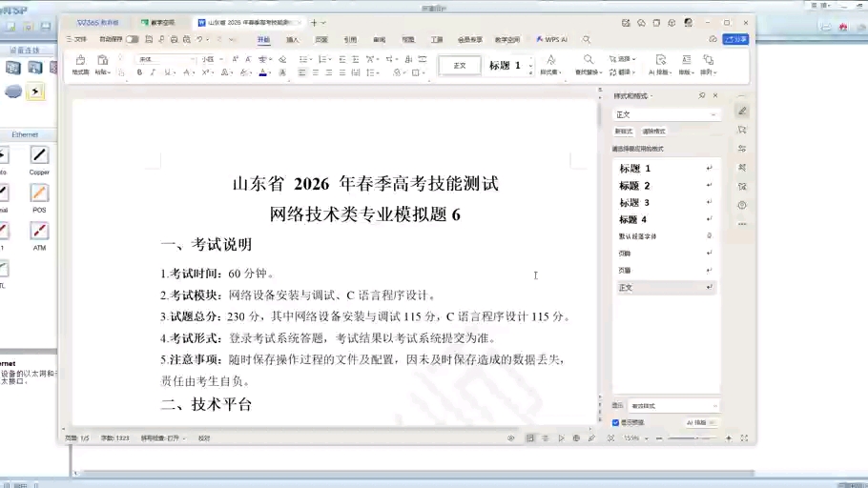Image resolution: width=868 pixels, height=488 pixels.
Task: Click the Find and Replace magnifier icon
Action: click(x=588, y=59)
